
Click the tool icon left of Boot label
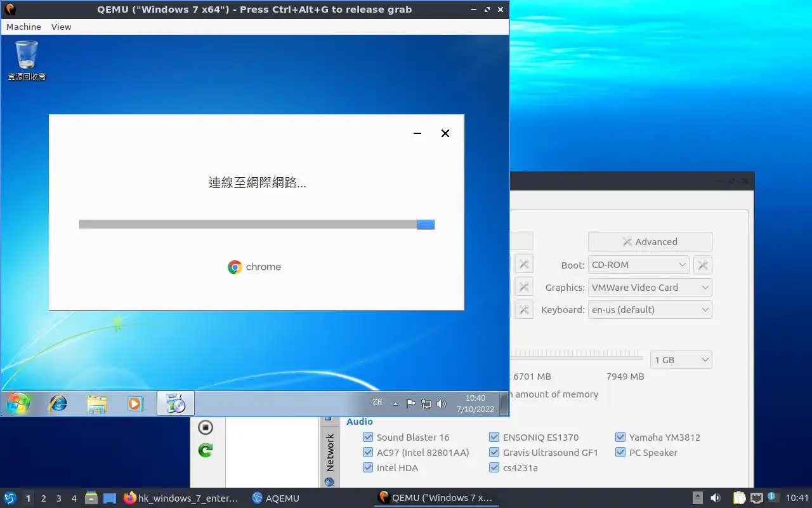pos(523,265)
